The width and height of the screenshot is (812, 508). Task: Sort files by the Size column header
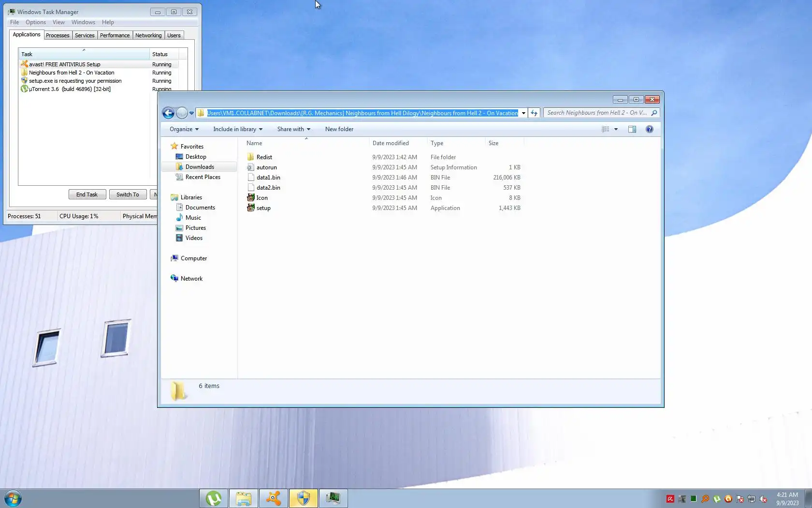[505, 143]
